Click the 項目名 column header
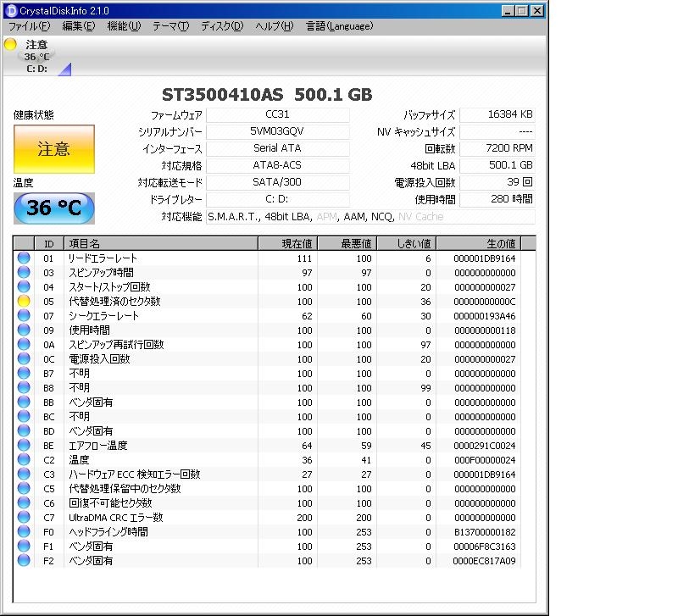 click(x=161, y=243)
